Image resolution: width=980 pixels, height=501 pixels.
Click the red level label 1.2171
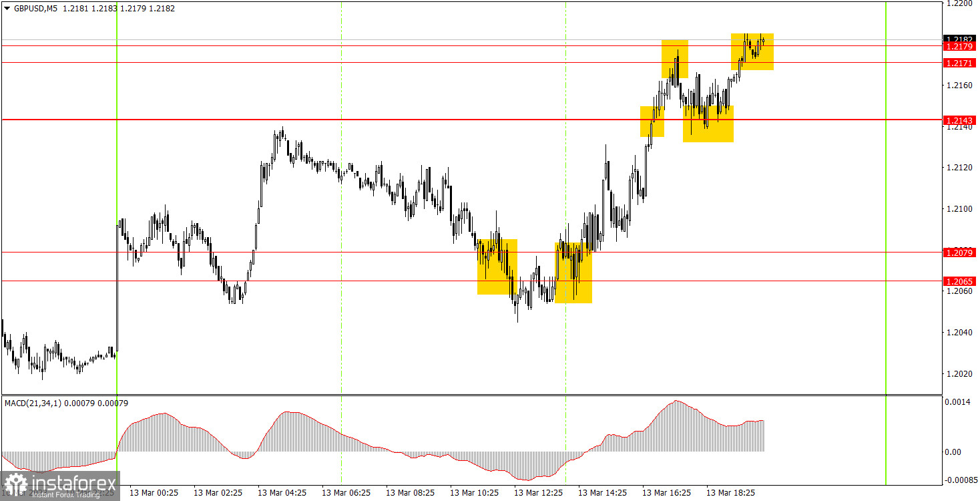[960, 63]
